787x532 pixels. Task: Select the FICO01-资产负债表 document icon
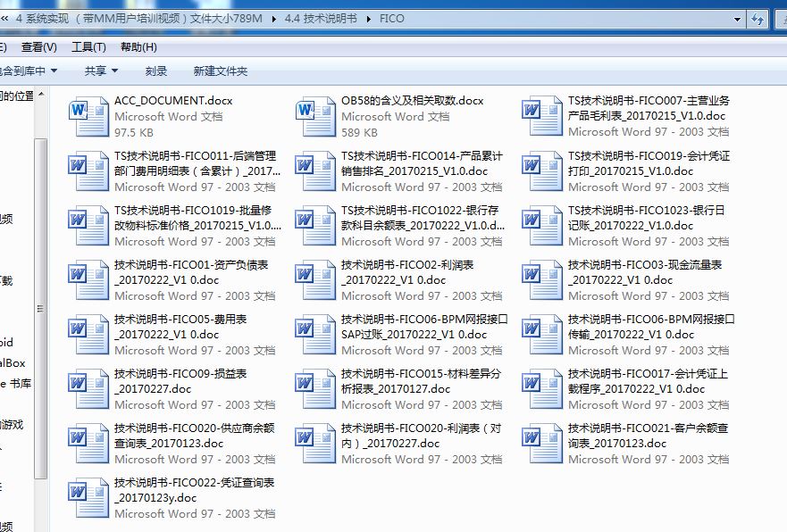click(x=88, y=280)
